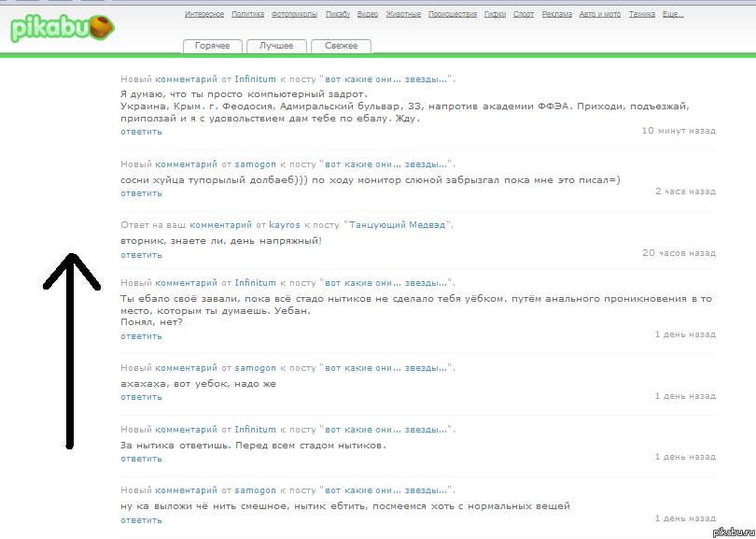The height and width of the screenshot is (539, 756).
Task: Open the Интересное category
Action: pyautogui.click(x=204, y=15)
